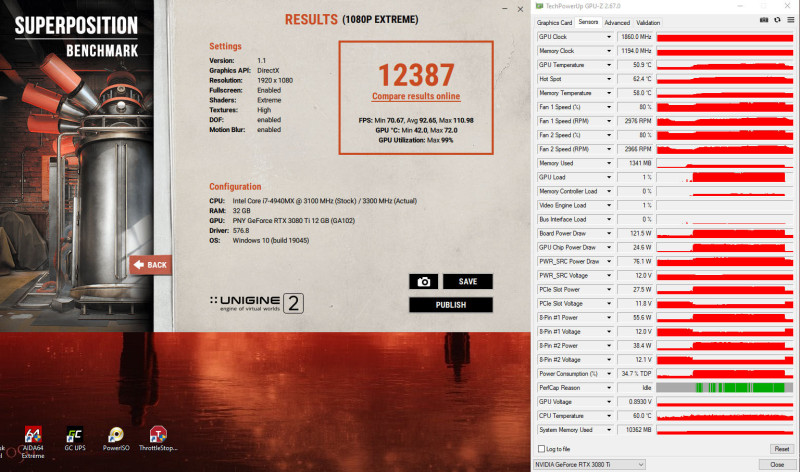This screenshot has width=800, height=472.
Task: Open the GPU-Z hamburger menu icon
Action: pyautogui.click(x=790, y=20)
